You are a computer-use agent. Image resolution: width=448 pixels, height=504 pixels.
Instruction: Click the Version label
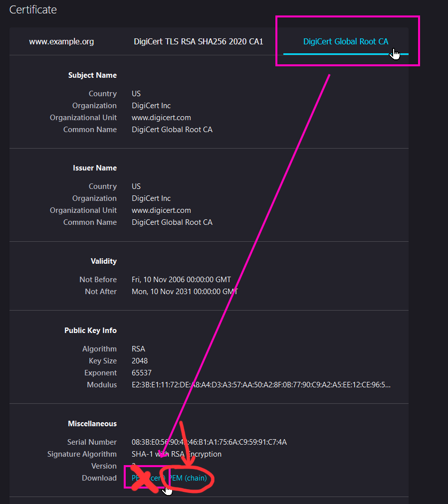104,466
